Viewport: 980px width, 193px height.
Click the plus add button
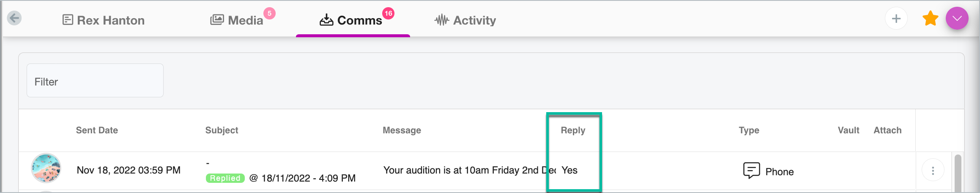coord(896,19)
